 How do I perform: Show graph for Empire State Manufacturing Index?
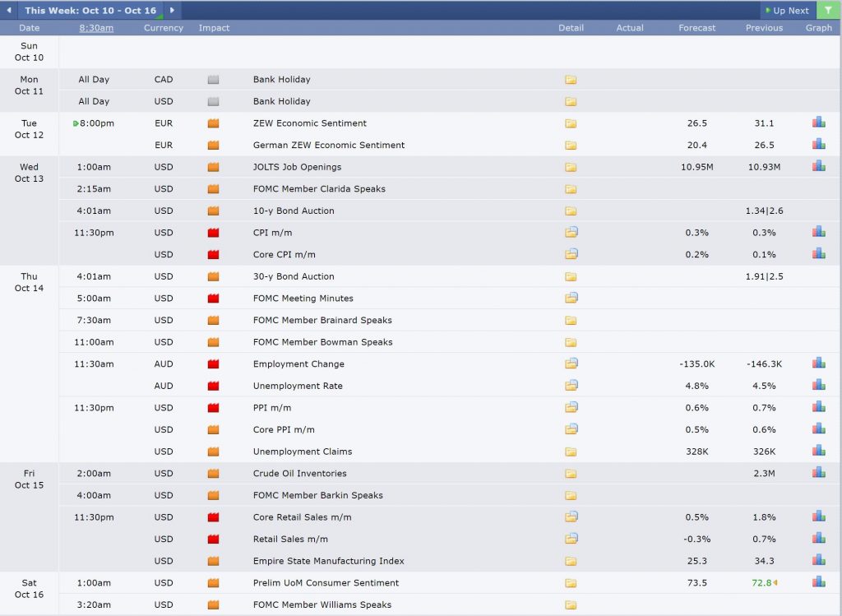tap(819, 560)
